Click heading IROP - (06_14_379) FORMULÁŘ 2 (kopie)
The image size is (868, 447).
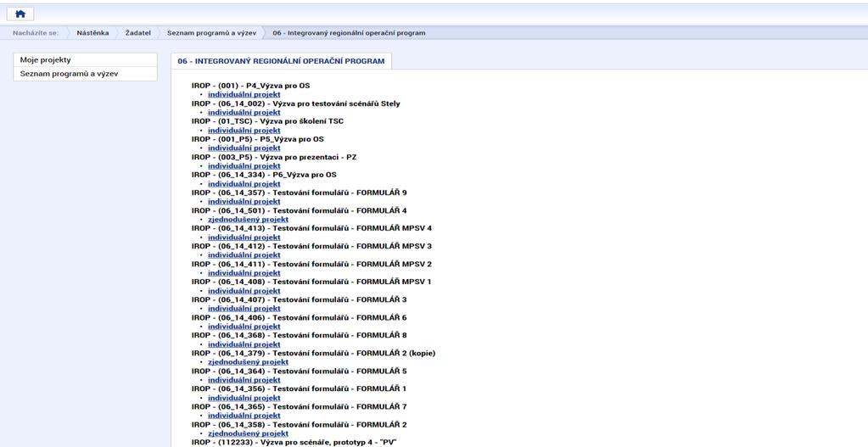313,353
